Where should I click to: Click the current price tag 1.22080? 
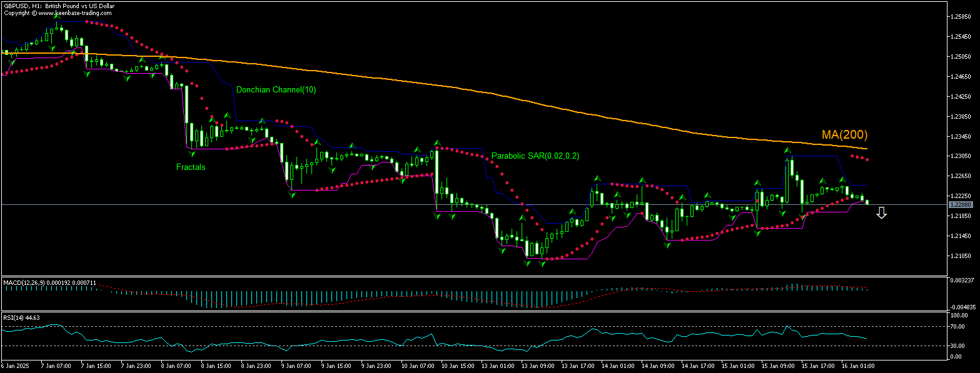(x=962, y=204)
